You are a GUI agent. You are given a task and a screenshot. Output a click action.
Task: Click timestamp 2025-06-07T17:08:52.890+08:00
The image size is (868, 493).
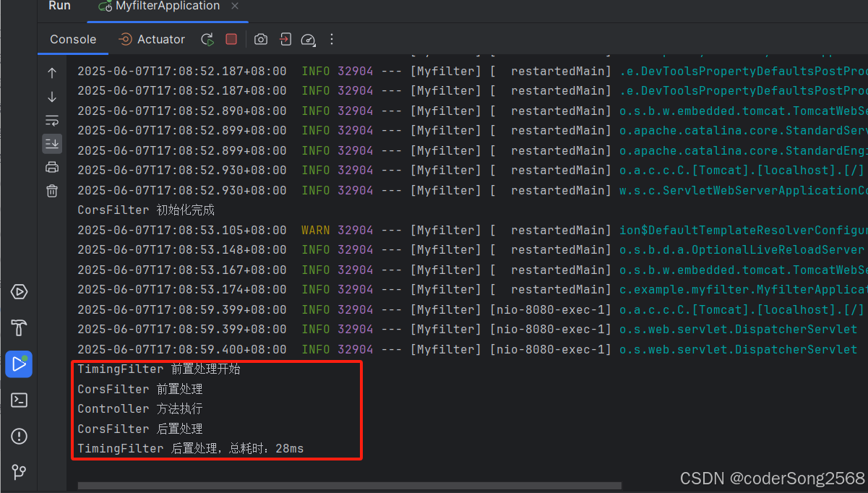point(182,111)
